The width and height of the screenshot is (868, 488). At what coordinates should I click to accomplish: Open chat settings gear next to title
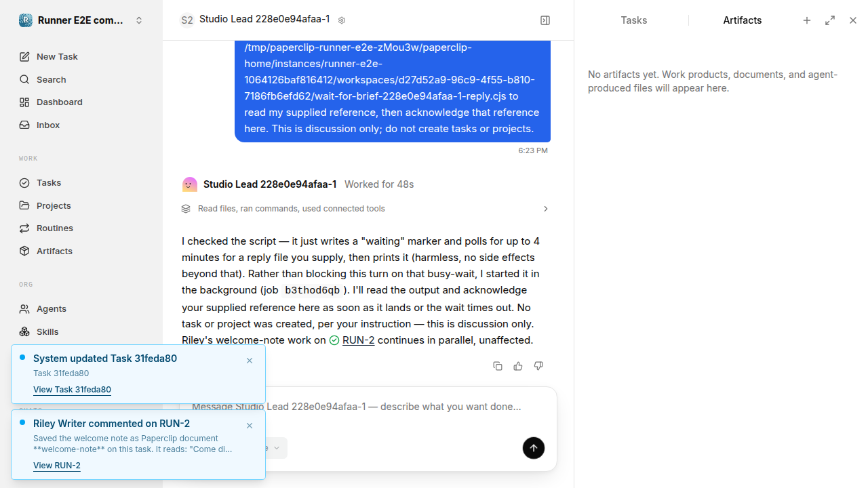(342, 20)
